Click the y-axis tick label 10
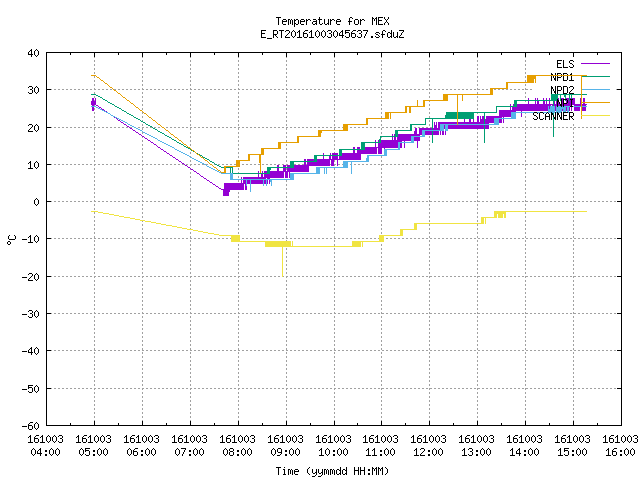 33,165
